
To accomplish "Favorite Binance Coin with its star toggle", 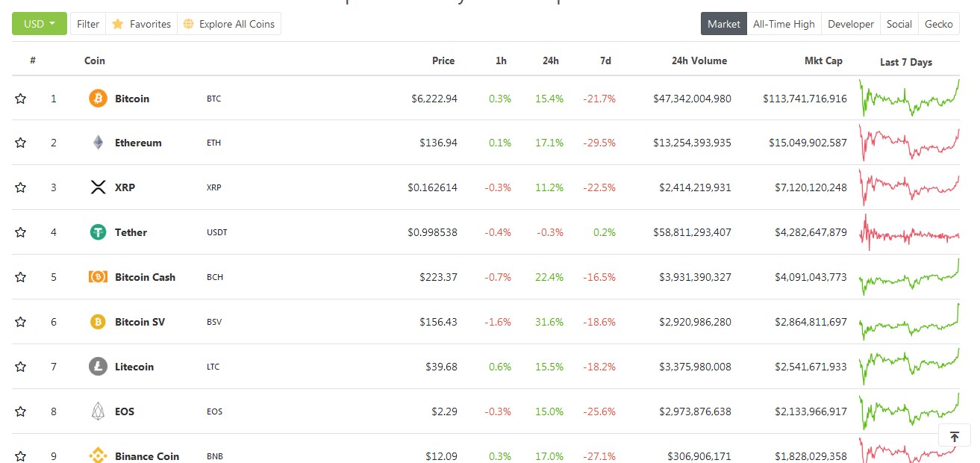I will click(21, 456).
